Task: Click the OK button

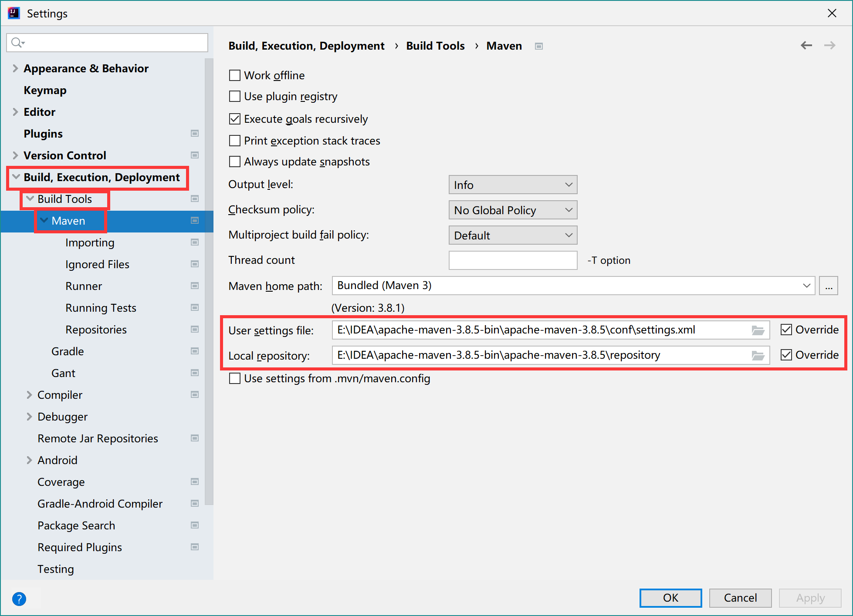Action: click(x=670, y=598)
